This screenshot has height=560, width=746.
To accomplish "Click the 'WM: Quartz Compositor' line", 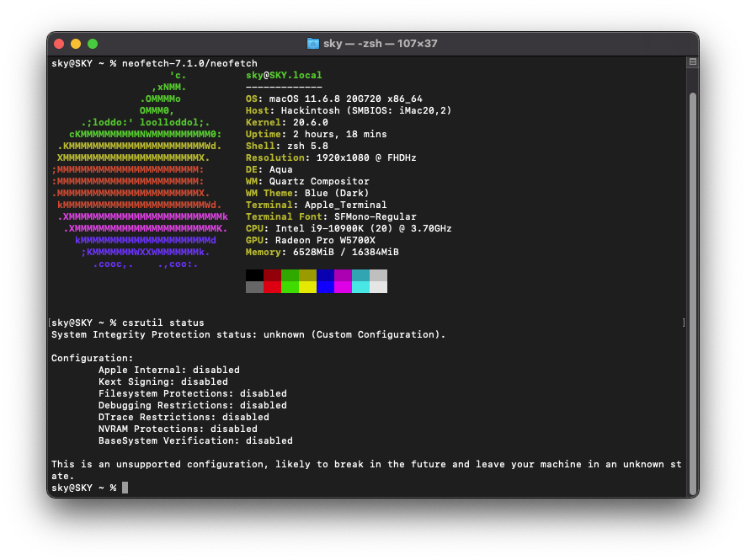I will [307, 181].
